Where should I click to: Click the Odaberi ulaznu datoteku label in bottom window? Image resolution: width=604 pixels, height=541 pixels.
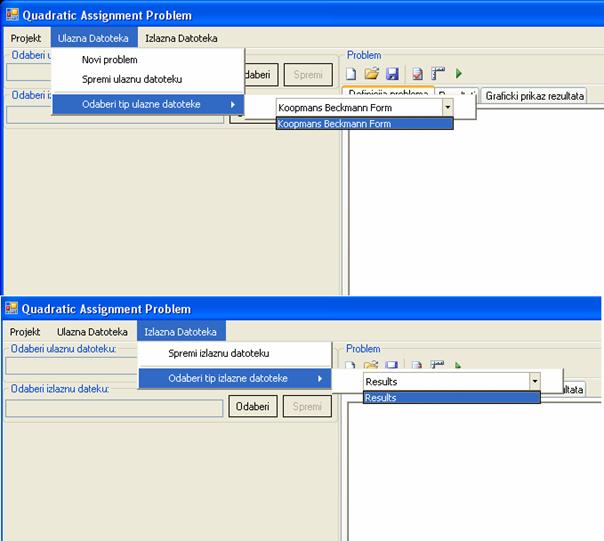(x=63, y=348)
